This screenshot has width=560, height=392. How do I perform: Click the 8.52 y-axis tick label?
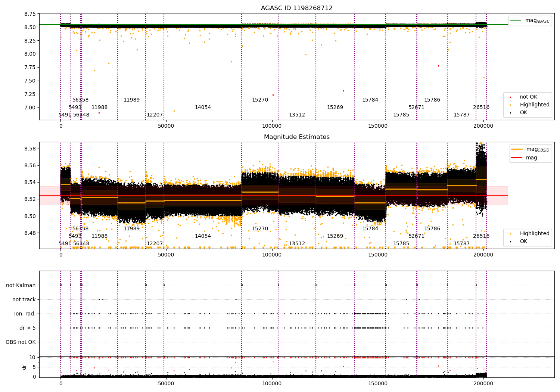click(x=30, y=199)
